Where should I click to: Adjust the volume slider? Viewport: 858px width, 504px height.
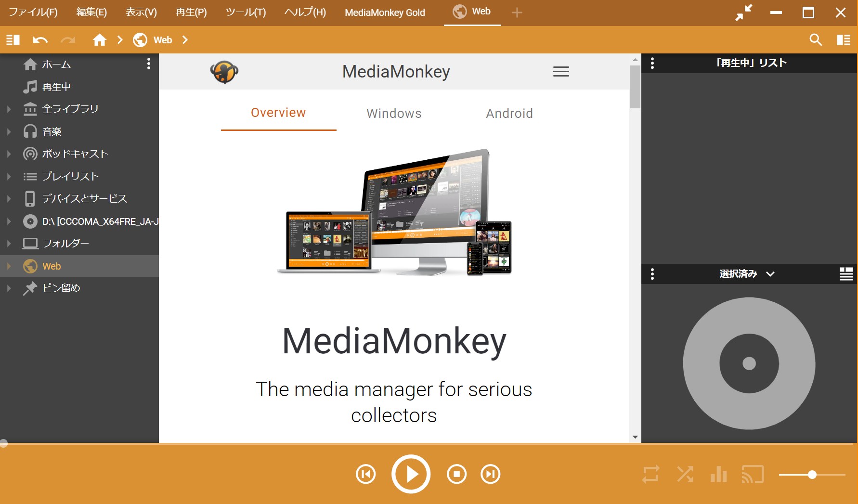812,475
